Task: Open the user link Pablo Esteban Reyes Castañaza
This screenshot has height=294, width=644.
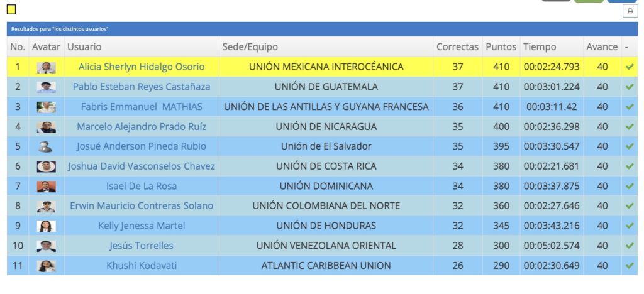Action: tap(142, 87)
